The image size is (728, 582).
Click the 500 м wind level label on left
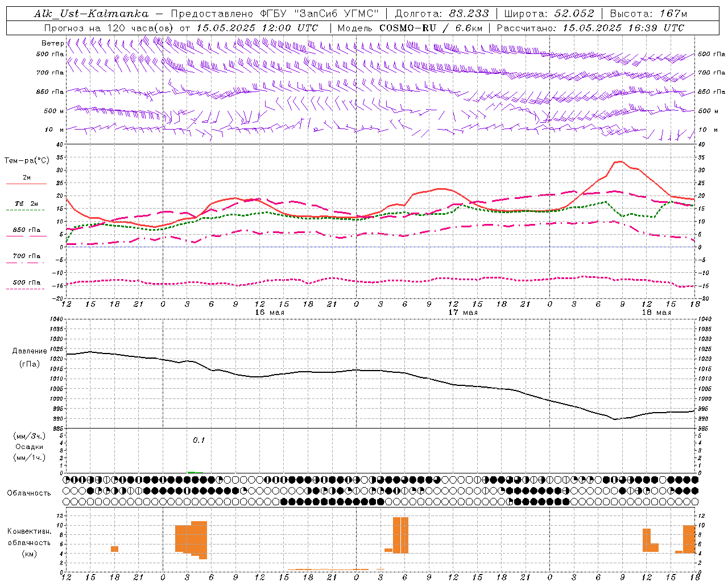tap(54, 111)
